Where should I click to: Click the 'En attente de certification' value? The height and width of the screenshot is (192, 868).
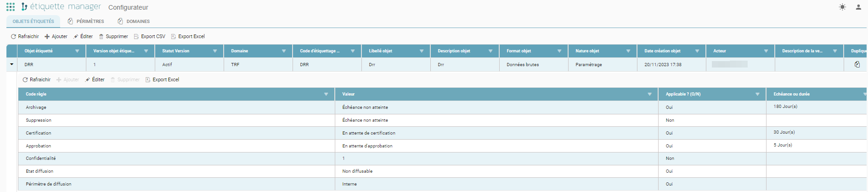pos(369,133)
